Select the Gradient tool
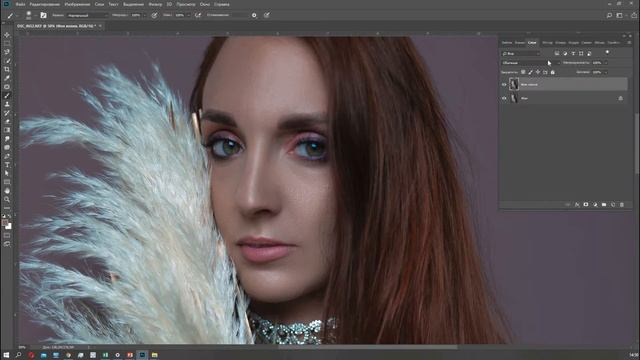This screenshot has height=360, width=640. 7,130
